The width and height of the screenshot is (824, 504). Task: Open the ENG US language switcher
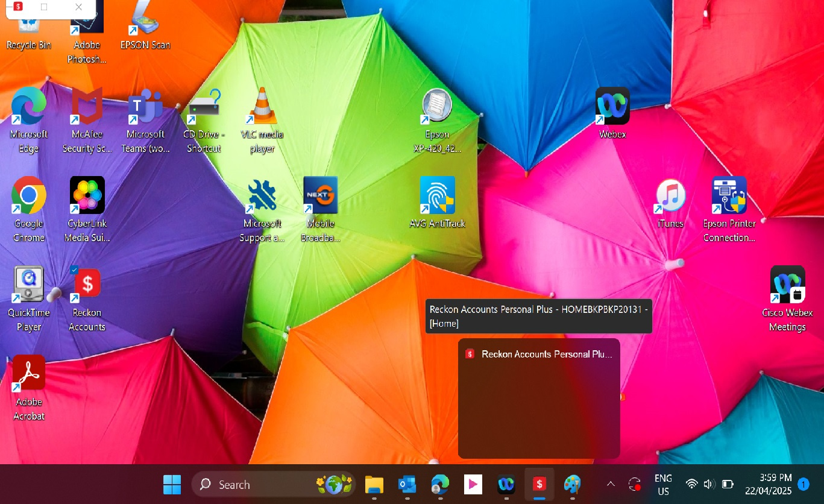[663, 484]
